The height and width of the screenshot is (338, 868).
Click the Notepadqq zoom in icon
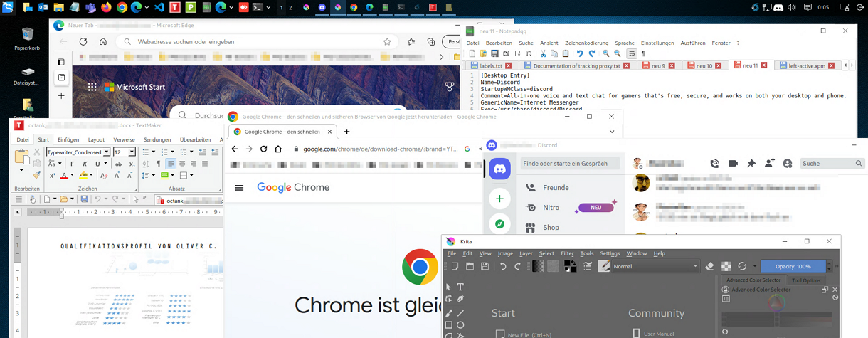tap(606, 53)
